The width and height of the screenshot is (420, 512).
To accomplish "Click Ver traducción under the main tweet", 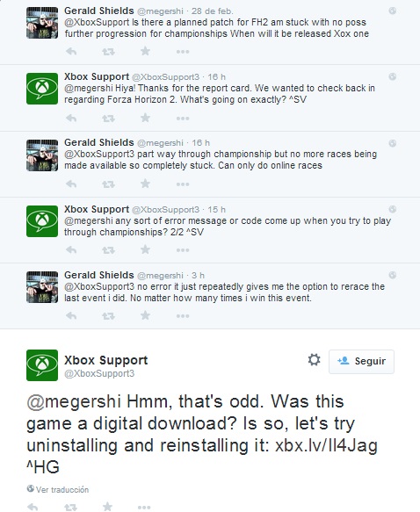I will coord(58,489).
